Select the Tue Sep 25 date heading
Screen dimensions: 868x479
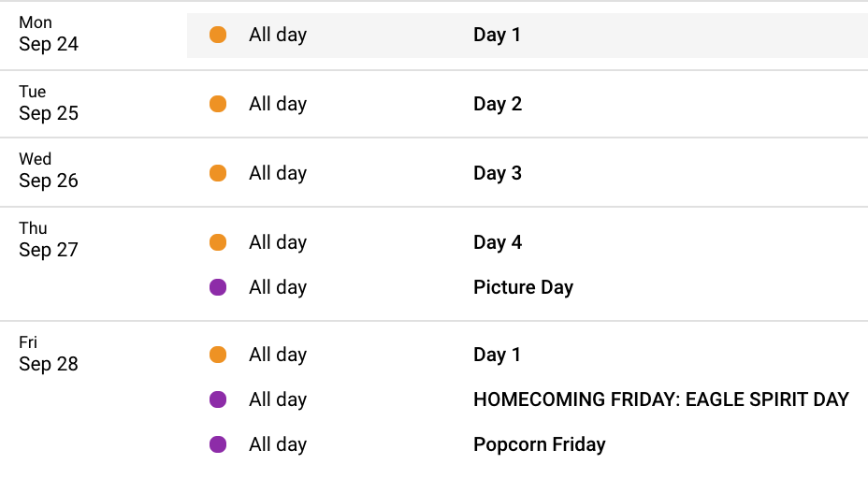point(49,103)
